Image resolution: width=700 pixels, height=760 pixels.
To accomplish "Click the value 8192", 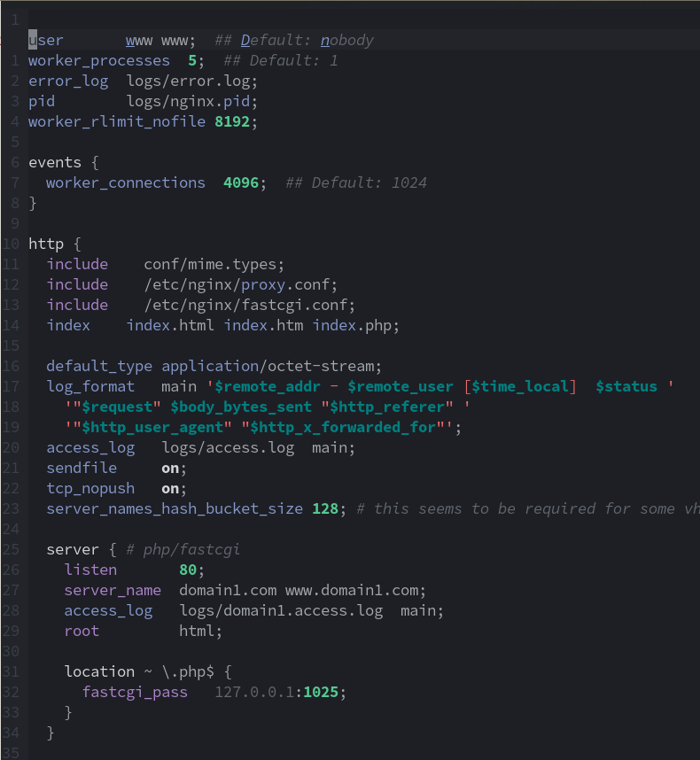I will 232,121.
